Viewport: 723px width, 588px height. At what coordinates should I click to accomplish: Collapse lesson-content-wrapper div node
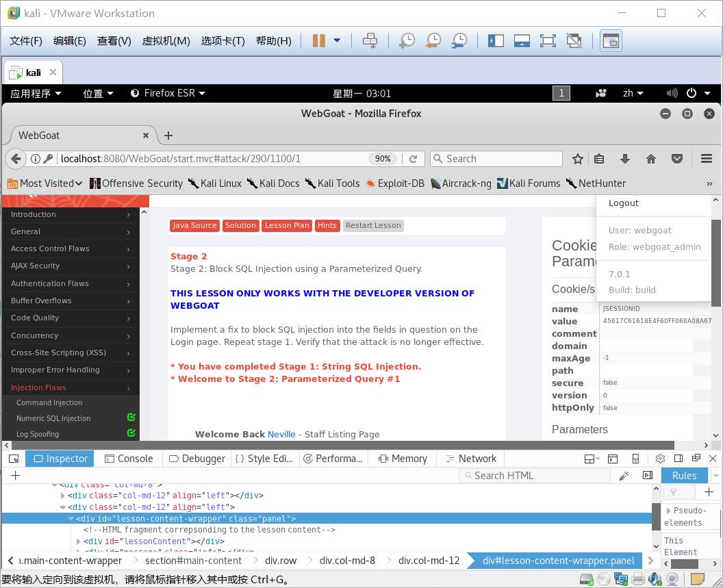(x=71, y=519)
